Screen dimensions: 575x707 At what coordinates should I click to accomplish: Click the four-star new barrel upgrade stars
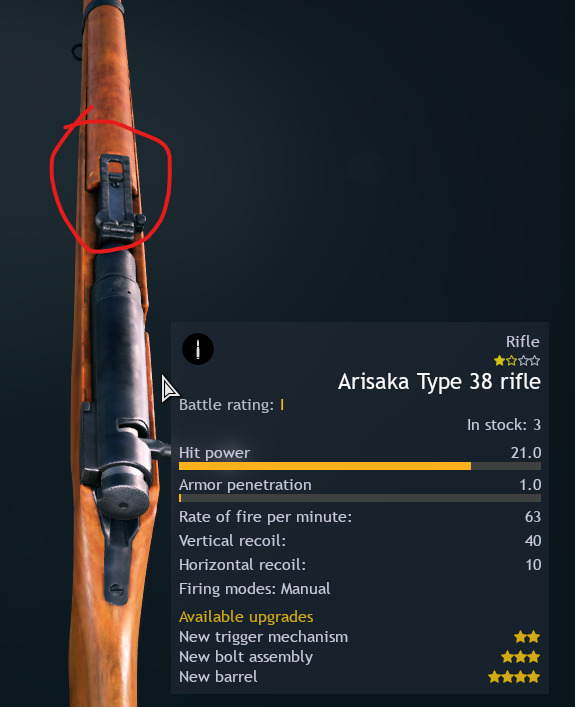(x=514, y=677)
